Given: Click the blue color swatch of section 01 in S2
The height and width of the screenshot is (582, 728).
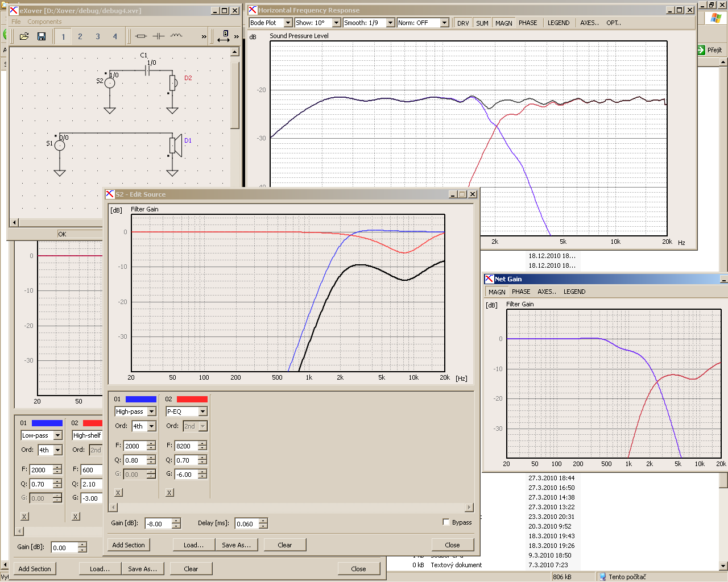Looking at the screenshot, I should 140,399.
